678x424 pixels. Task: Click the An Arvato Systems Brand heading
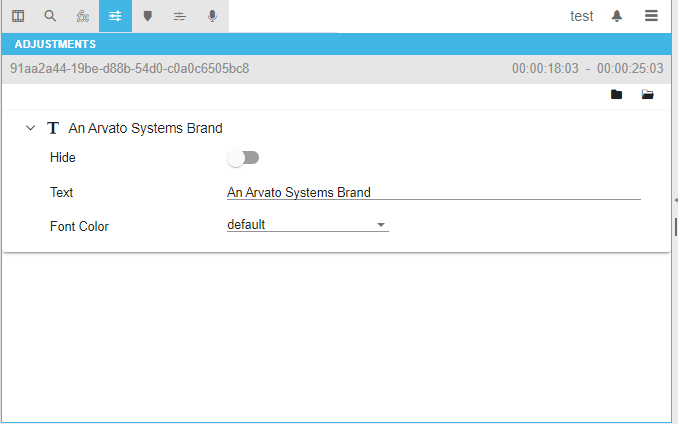click(x=145, y=128)
